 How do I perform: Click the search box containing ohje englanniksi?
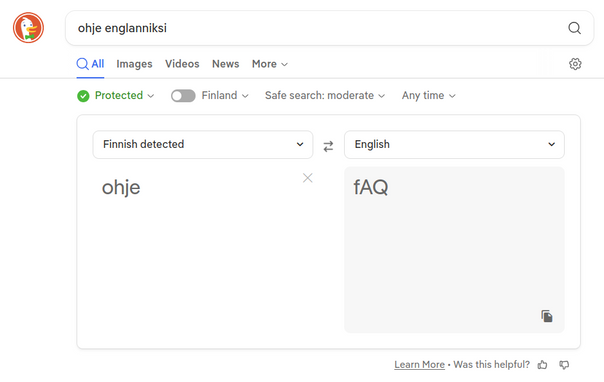[x=329, y=28]
